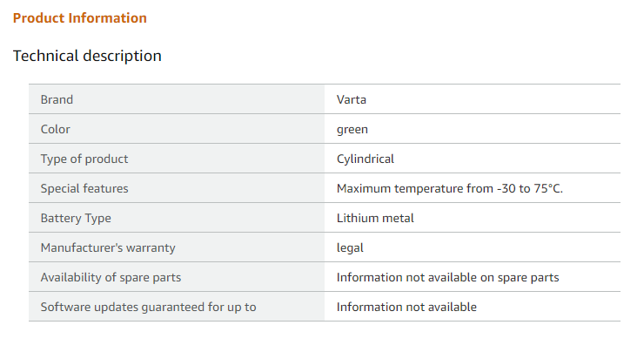Select Availability of spare parts label
The height and width of the screenshot is (352, 644).
pyautogui.click(x=111, y=278)
